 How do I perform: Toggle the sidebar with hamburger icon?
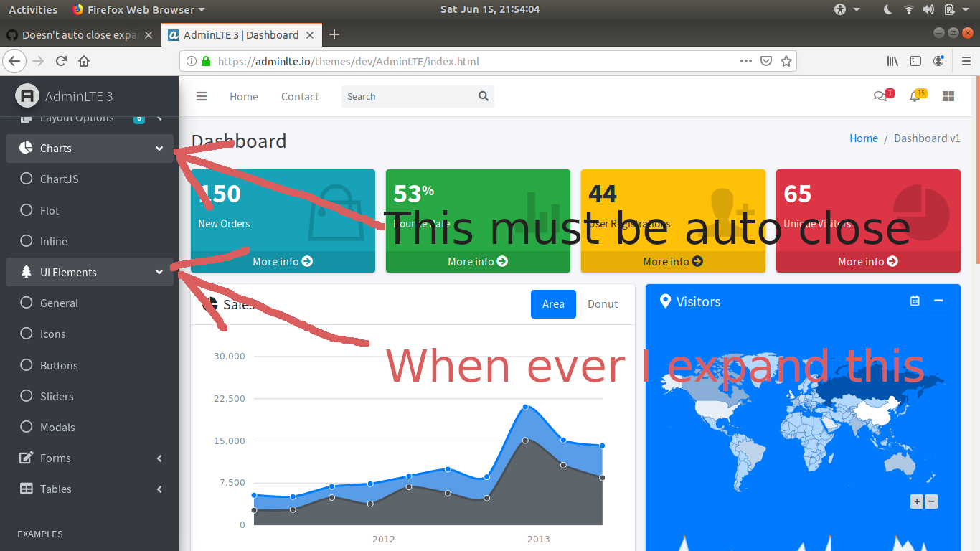pos(202,95)
